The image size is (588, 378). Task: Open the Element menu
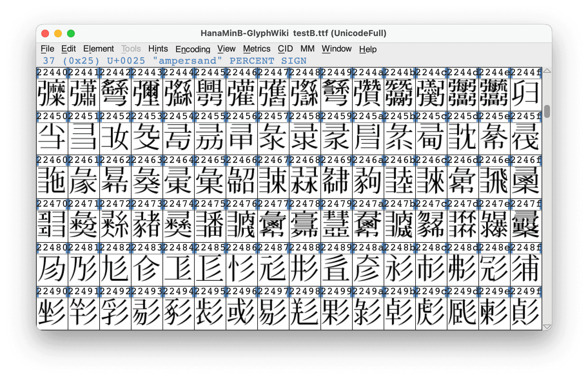[98, 49]
